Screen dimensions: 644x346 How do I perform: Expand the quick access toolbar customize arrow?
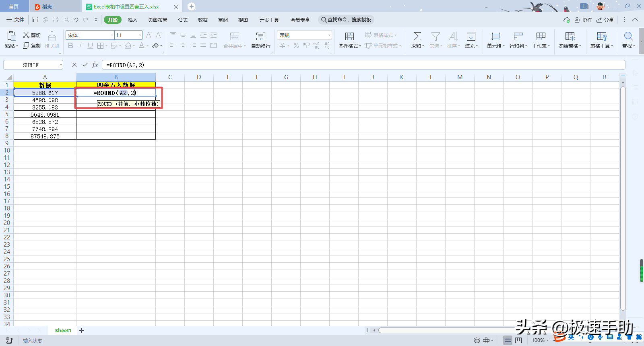pyautogui.click(x=96, y=20)
